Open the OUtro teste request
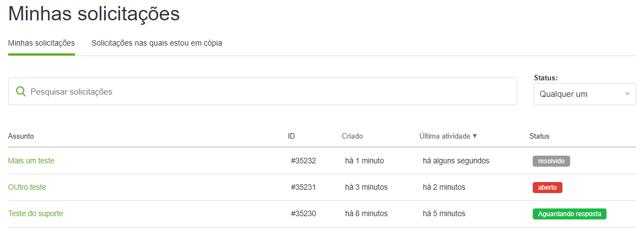The image size is (644, 231). pos(27,187)
